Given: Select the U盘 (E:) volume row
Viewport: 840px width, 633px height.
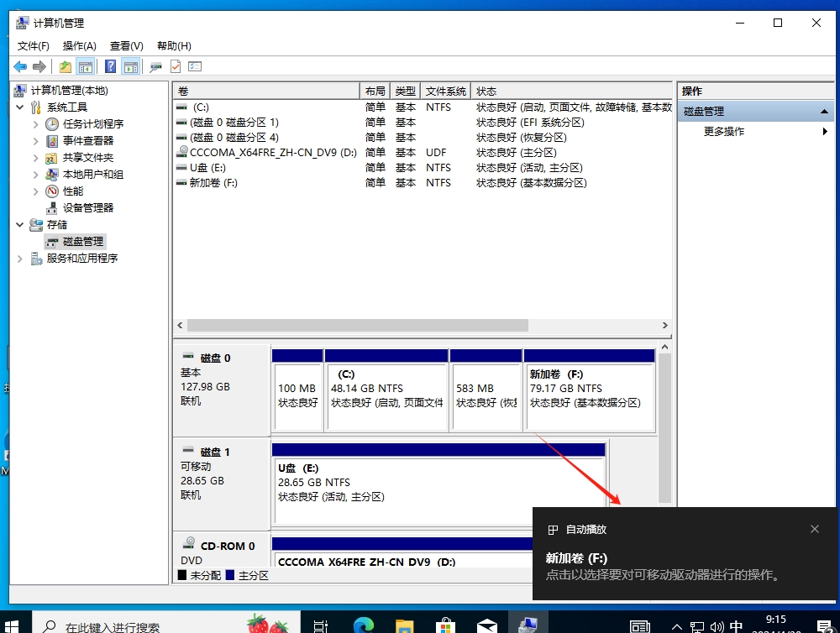Looking at the screenshot, I should [423, 168].
